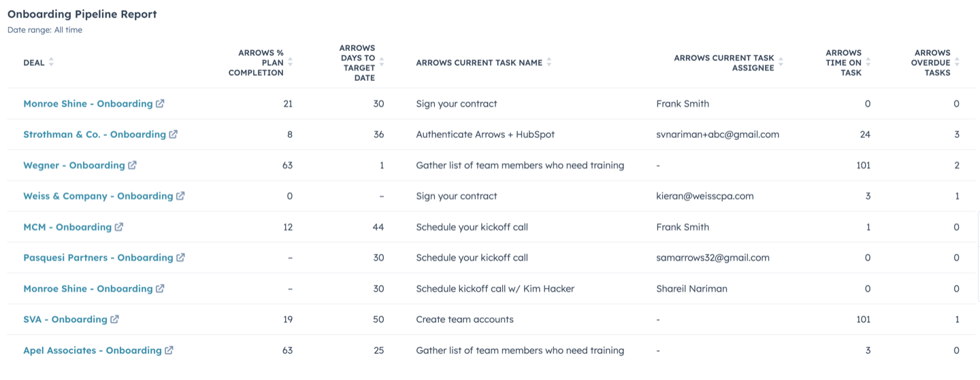Click the Onboarding Pipeline Report title
The image size is (980, 380).
(82, 14)
